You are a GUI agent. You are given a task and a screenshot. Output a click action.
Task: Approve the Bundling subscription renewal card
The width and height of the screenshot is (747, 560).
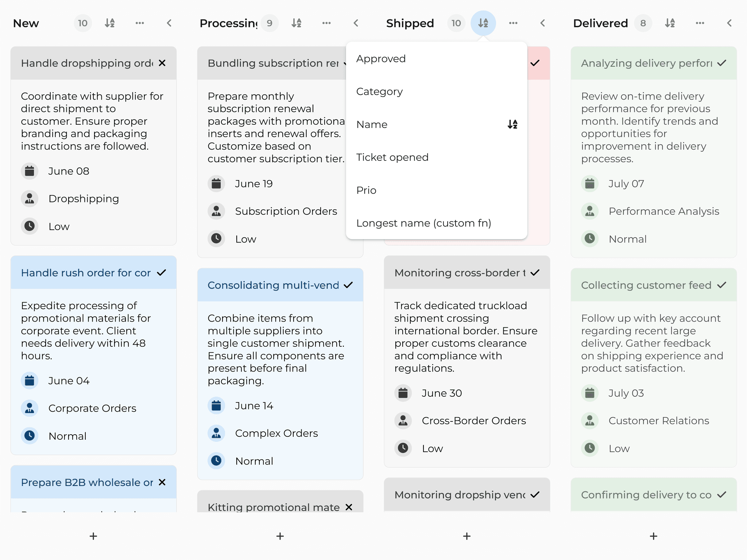(345, 63)
